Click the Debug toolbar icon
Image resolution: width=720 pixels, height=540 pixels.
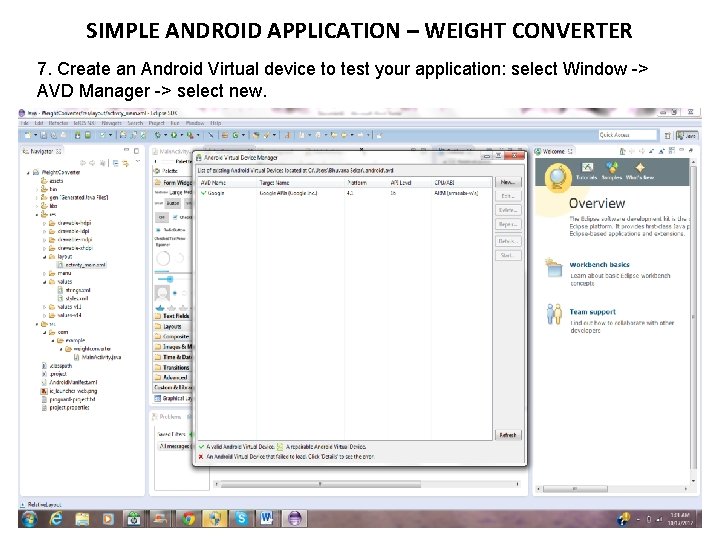[x=158, y=135]
